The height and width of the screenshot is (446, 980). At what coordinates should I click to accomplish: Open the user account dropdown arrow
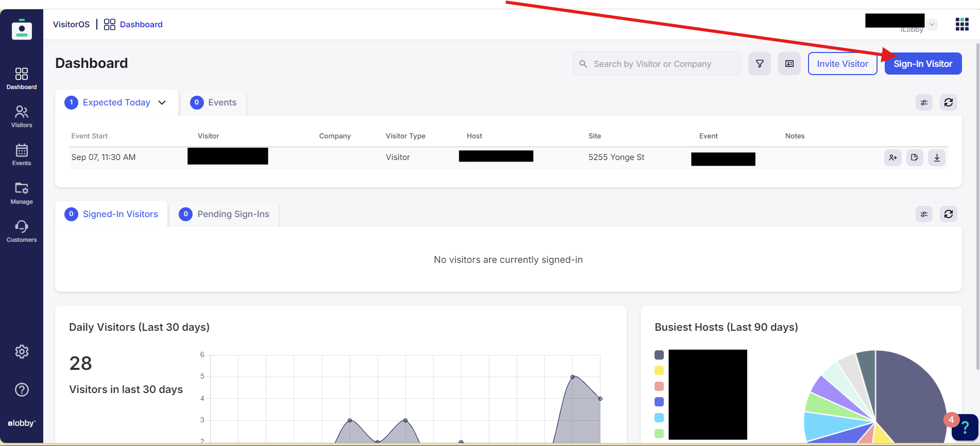pos(932,24)
